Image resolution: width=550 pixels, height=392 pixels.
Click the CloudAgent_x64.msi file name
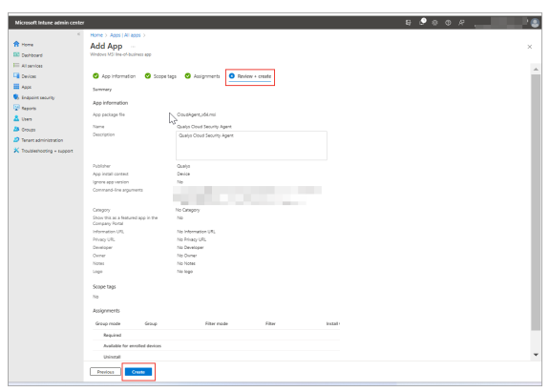(197, 114)
